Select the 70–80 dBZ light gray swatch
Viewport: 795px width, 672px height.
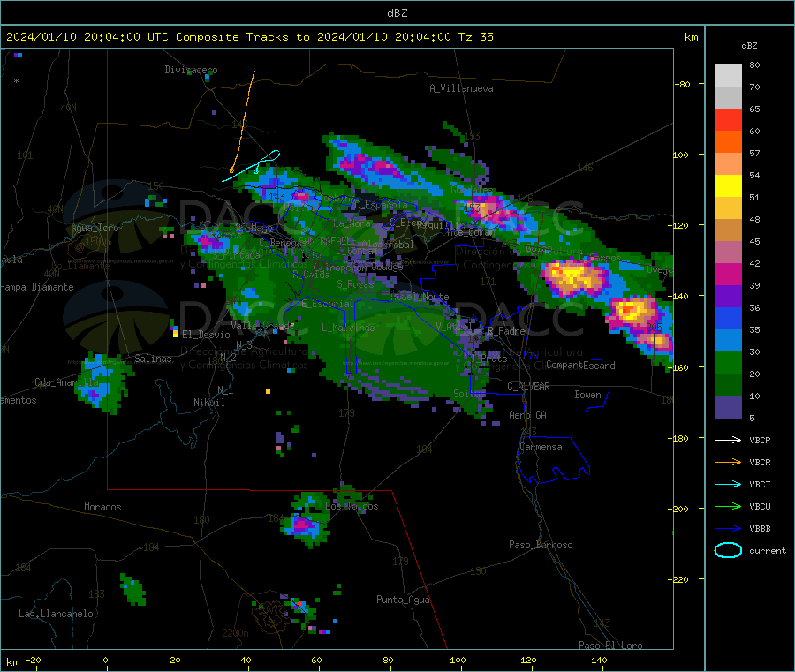point(728,76)
